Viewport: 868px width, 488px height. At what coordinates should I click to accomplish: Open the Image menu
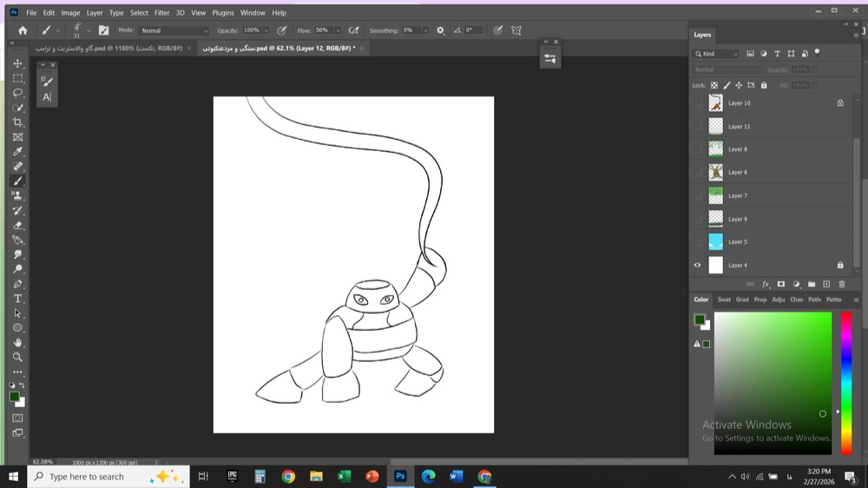pos(70,13)
